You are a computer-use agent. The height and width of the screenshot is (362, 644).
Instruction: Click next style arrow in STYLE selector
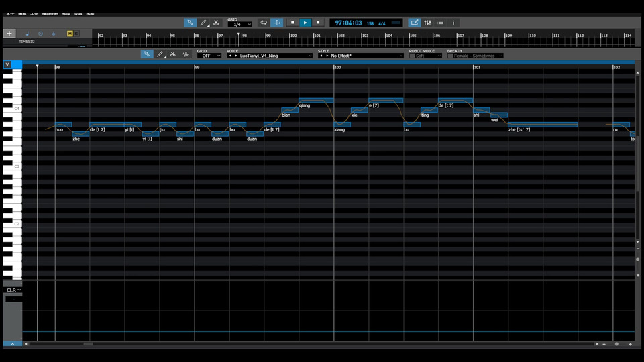(x=327, y=56)
